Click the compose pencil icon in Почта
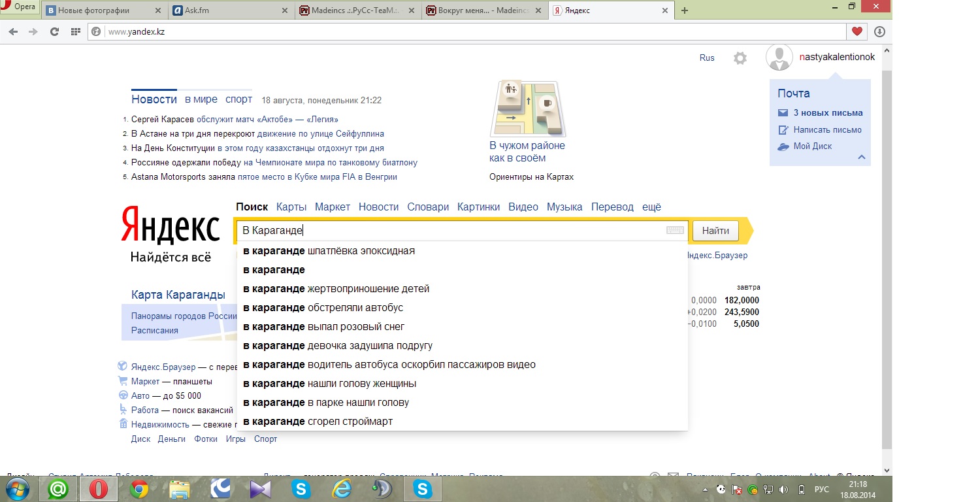 click(783, 129)
